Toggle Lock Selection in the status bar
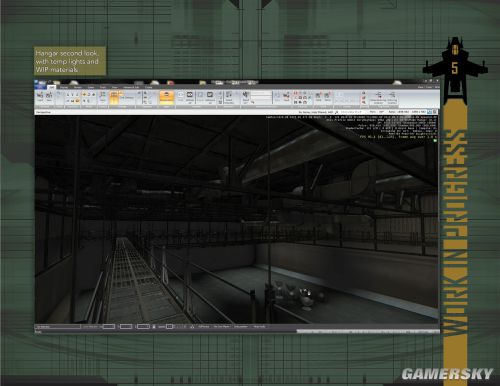This screenshot has height=386, width=500. click(x=90, y=327)
